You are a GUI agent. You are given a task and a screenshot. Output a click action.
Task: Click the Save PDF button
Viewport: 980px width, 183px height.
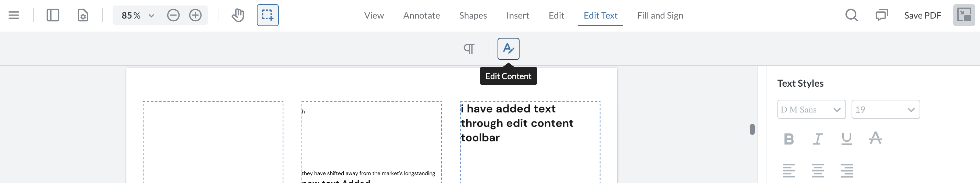tap(923, 15)
